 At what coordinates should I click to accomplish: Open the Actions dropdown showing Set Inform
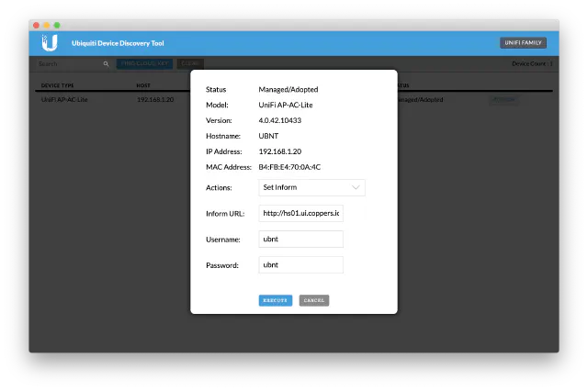coord(311,187)
